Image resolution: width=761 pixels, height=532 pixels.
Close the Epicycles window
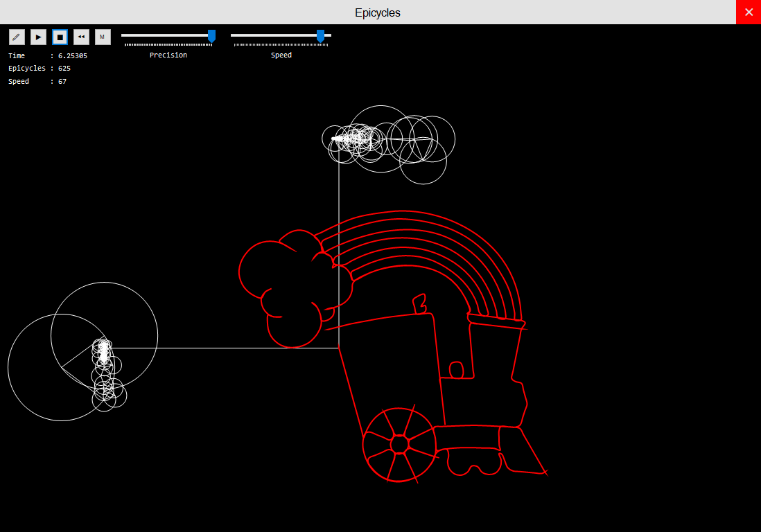click(749, 12)
